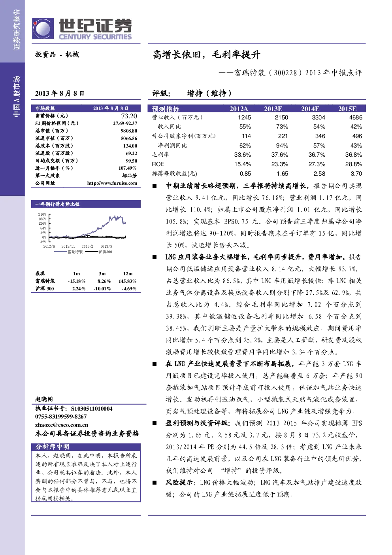
Task: Open the http://www.furuise.com website link
Action: pyautogui.click(x=112, y=183)
